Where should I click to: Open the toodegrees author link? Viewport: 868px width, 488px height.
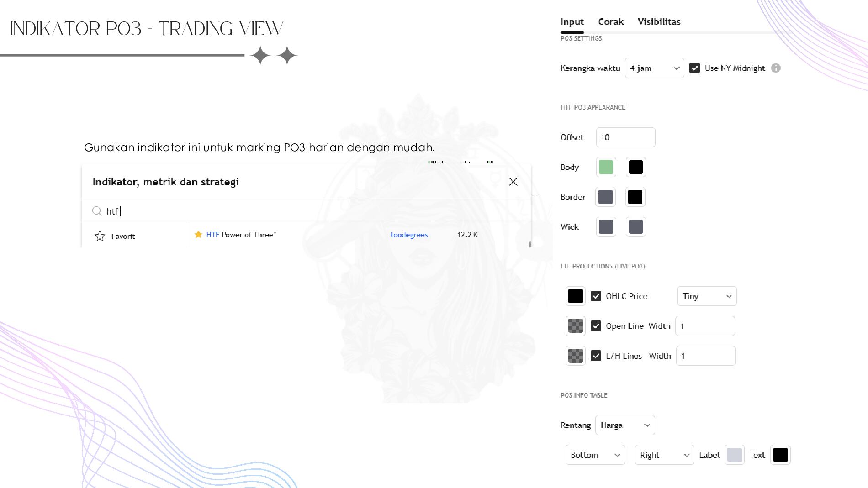coord(409,235)
